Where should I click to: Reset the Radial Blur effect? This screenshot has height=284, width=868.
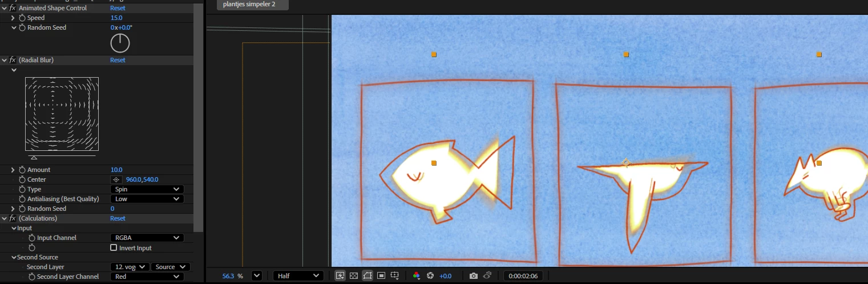118,60
